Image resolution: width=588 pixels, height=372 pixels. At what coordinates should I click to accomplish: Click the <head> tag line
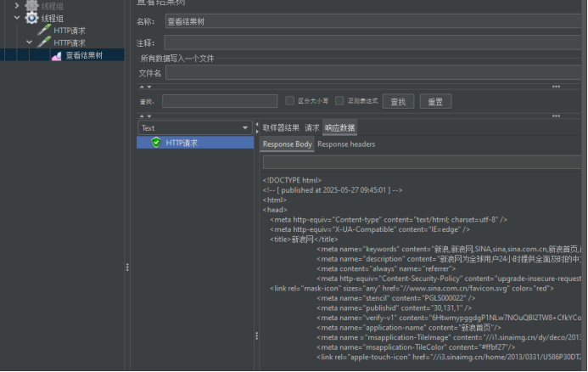click(x=275, y=210)
